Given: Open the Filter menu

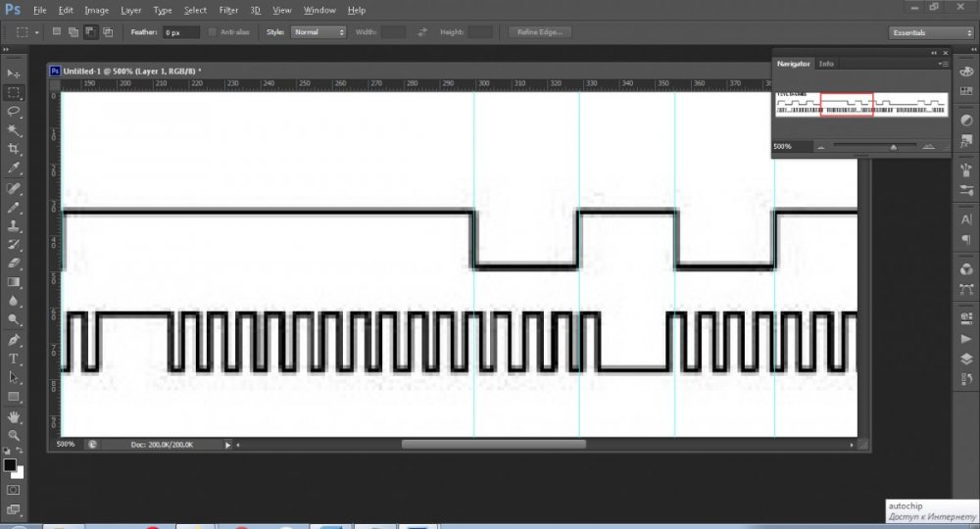Looking at the screenshot, I should [228, 10].
